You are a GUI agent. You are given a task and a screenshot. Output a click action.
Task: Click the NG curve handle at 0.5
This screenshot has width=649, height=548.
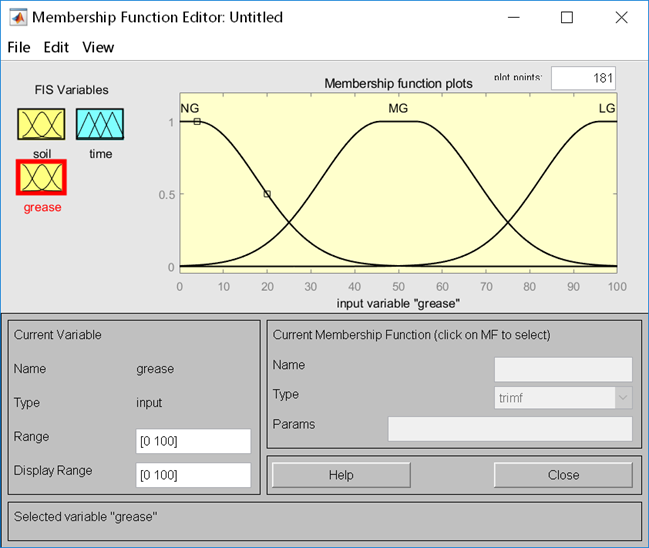tap(267, 194)
